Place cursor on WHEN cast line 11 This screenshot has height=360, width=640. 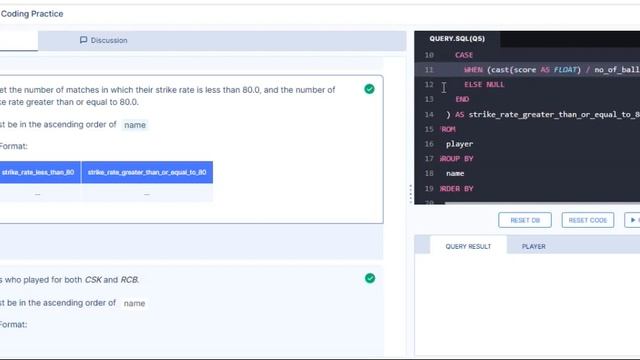(x=551, y=70)
